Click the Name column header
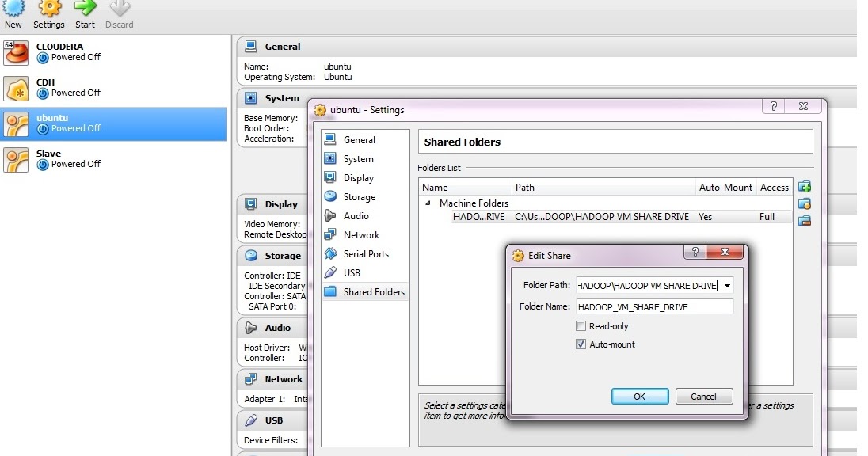868x456 pixels. pos(465,187)
